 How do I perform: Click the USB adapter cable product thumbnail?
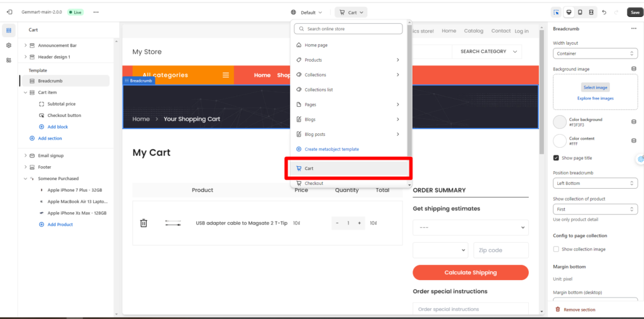(173, 223)
